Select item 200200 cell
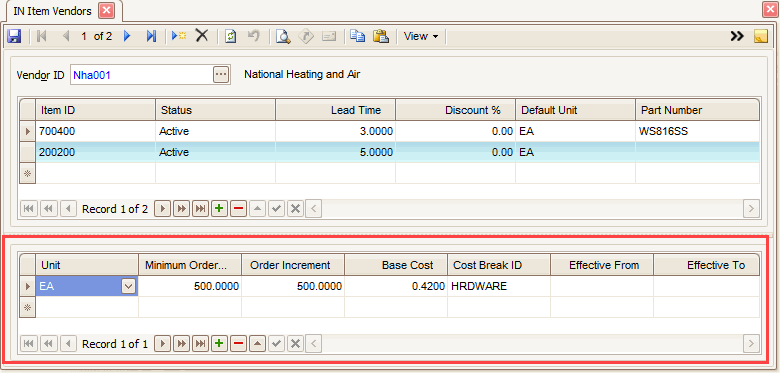780x373 pixels. [x=96, y=152]
